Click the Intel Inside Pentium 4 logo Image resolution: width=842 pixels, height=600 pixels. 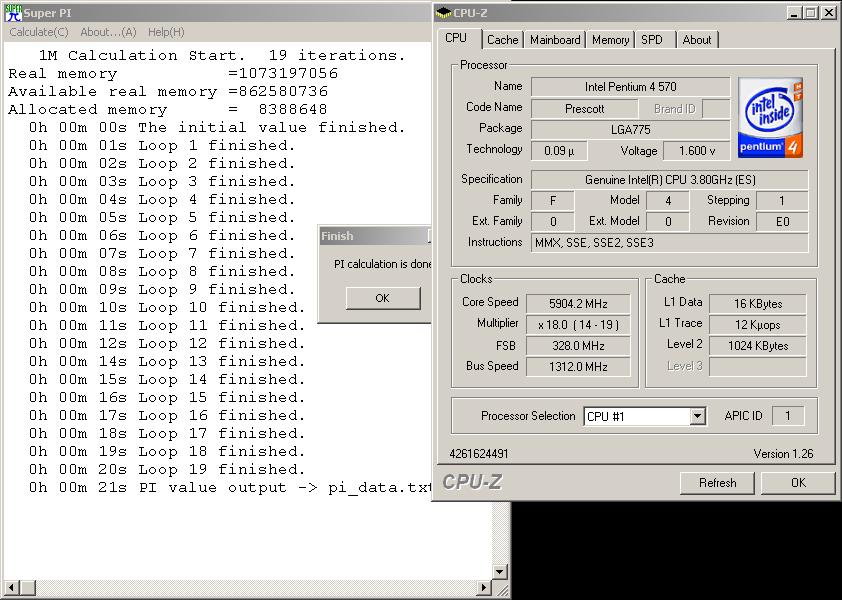[770, 118]
